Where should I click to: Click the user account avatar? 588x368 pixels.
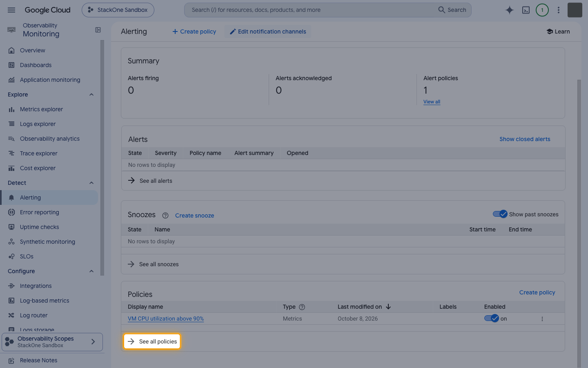575,10
